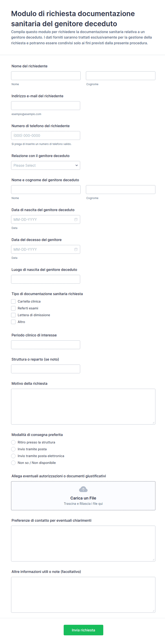Enable the Lettera di dimissione checkbox
Image resolution: width=165 pixels, height=644 pixels.
13,315
